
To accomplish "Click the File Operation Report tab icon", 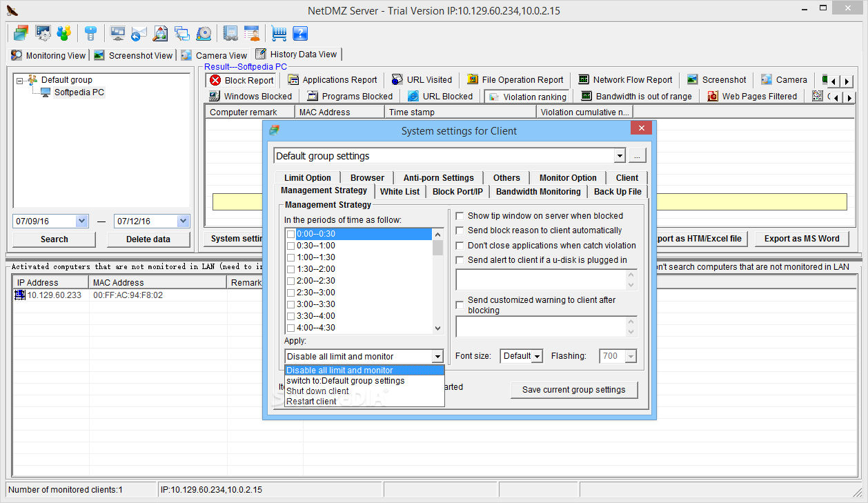I will point(473,80).
